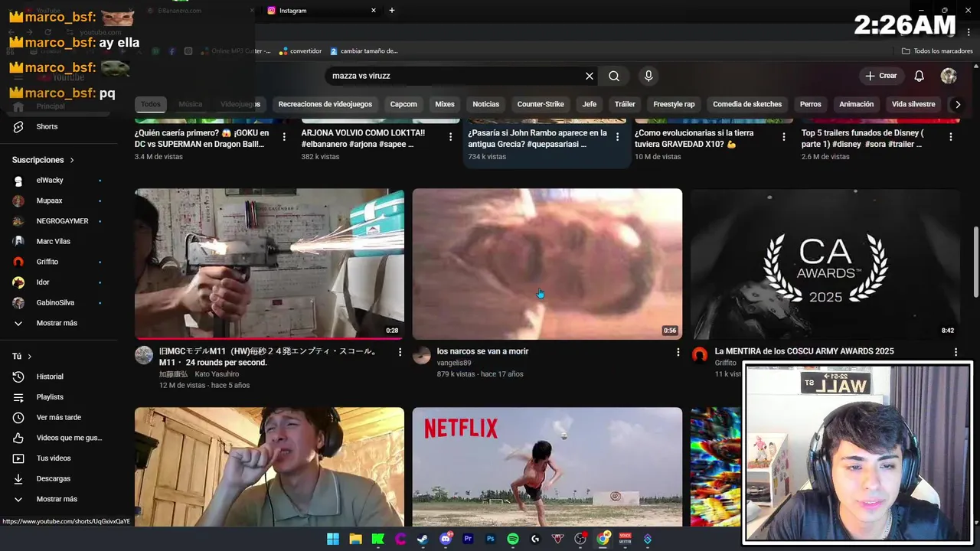Viewport: 980px width, 551px height.
Task: Click the magnifying glass search button
Action: (x=614, y=76)
